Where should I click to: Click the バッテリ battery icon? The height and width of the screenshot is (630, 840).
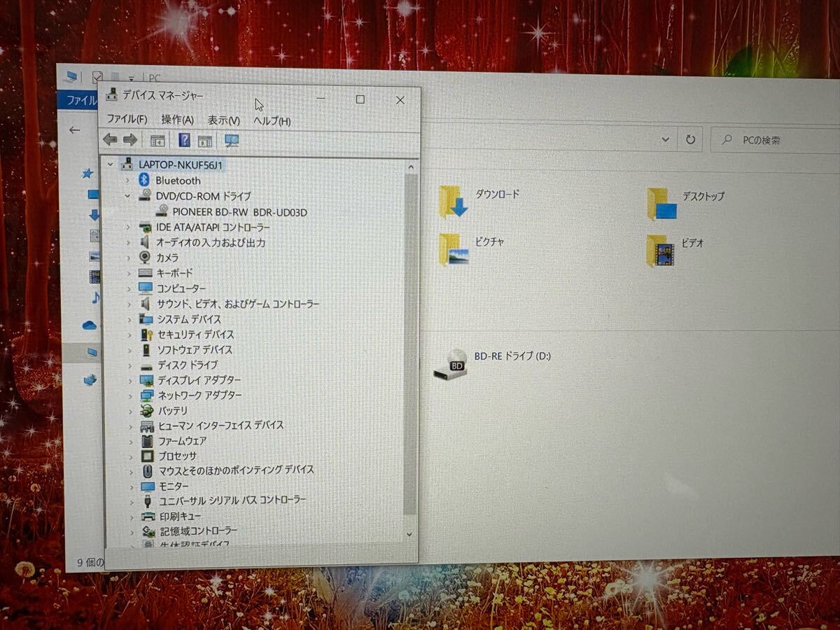147,410
